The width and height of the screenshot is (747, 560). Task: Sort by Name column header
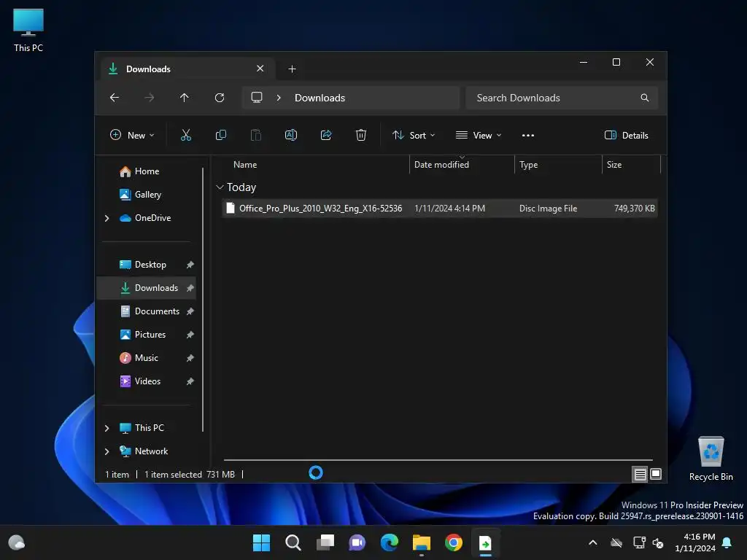(x=314, y=165)
